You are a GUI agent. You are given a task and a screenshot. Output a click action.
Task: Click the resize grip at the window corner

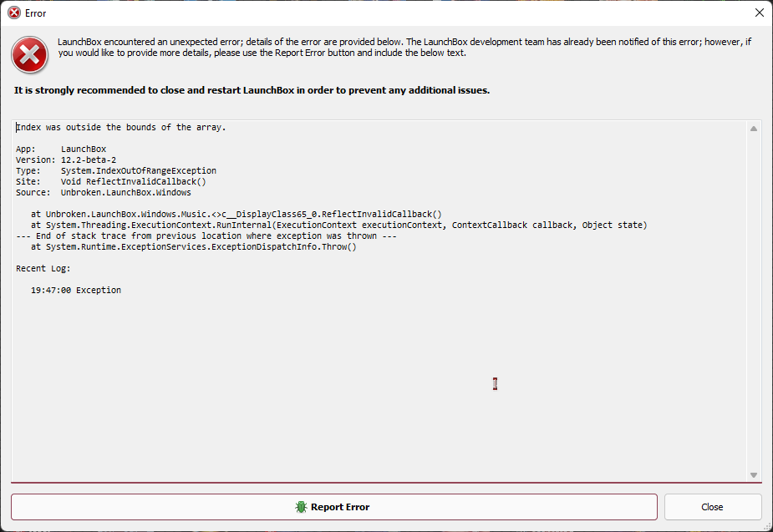coord(767,527)
